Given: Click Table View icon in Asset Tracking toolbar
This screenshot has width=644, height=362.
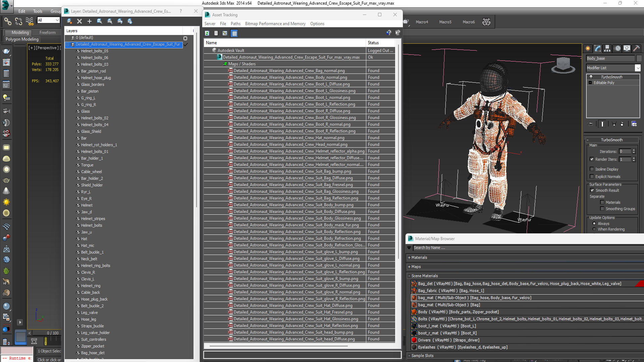Looking at the screenshot, I should 234,33.
